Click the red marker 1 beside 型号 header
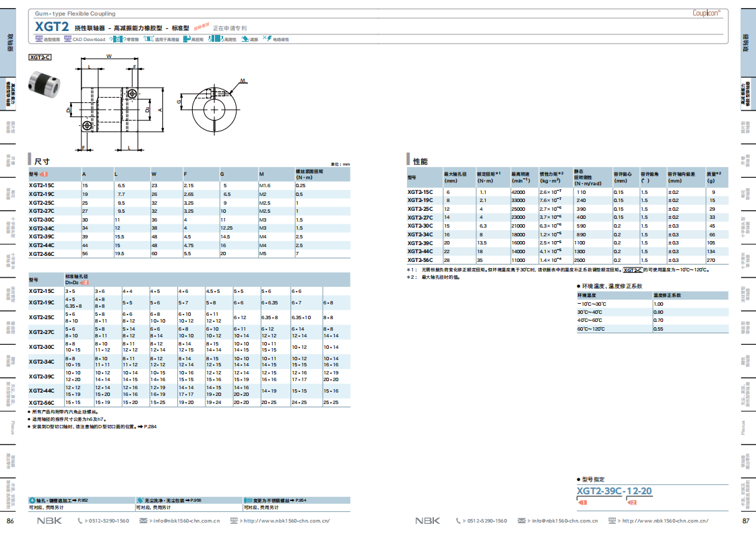The width and height of the screenshot is (756, 534). pos(44,174)
